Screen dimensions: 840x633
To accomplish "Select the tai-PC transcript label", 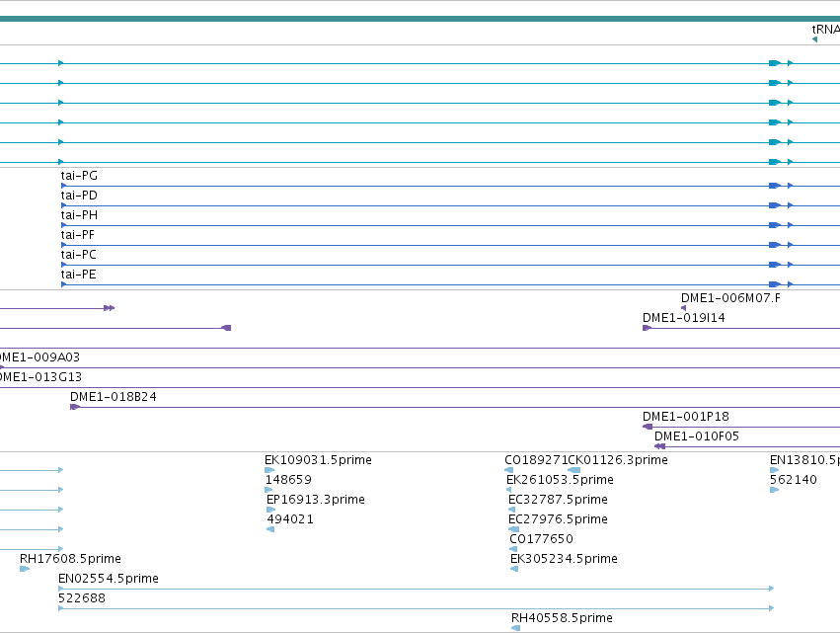I will [x=78, y=255].
